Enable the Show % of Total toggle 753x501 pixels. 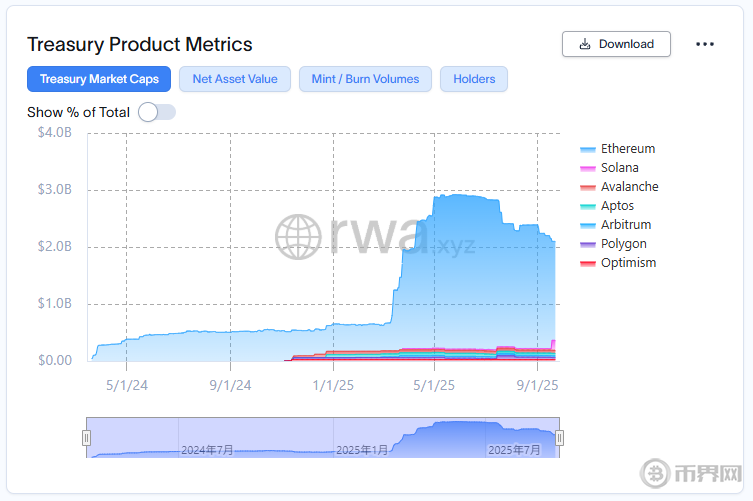click(157, 112)
